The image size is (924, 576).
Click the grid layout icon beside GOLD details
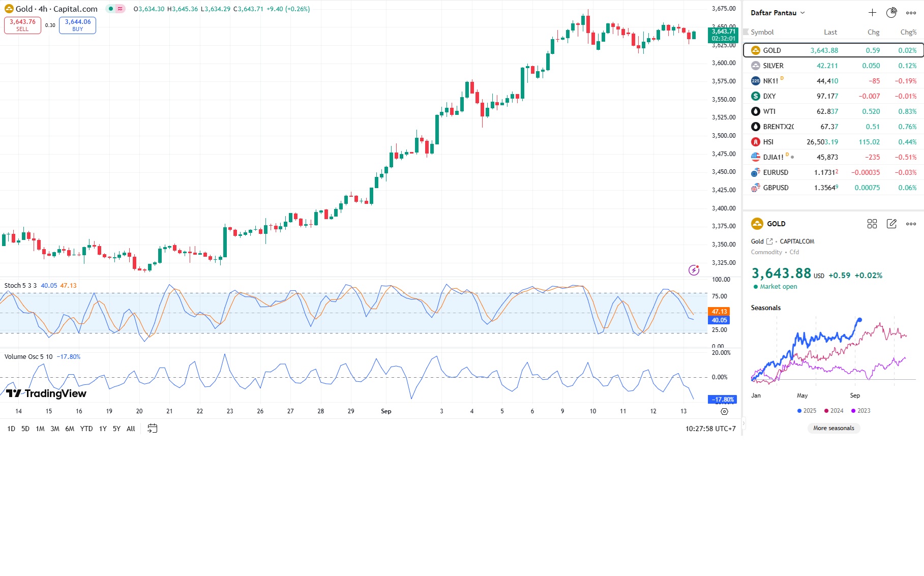pyautogui.click(x=872, y=224)
